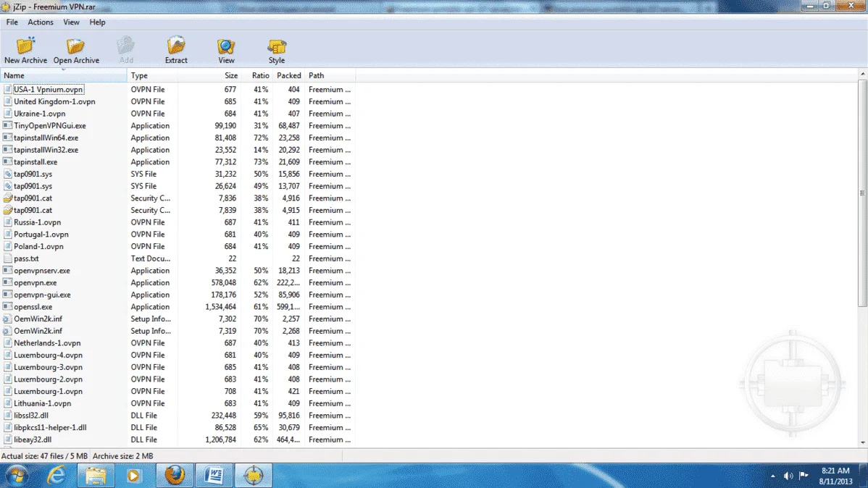Select the openvpn-gui.exe file icon
868x488 pixels.
(x=8, y=295)
